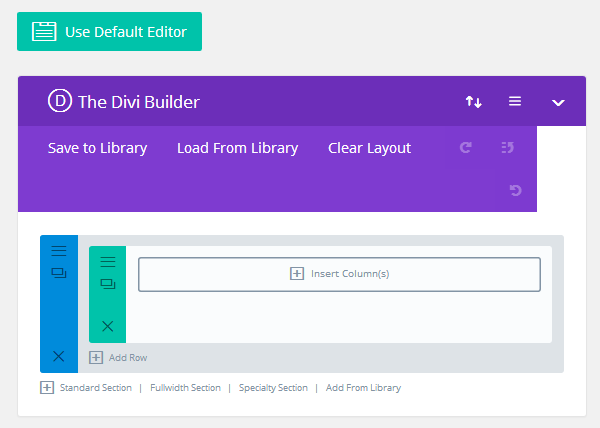Screen dimensions: 600x428
Task: Select Clear Layout
Action: pyautogui.click(x=369, y=148)
